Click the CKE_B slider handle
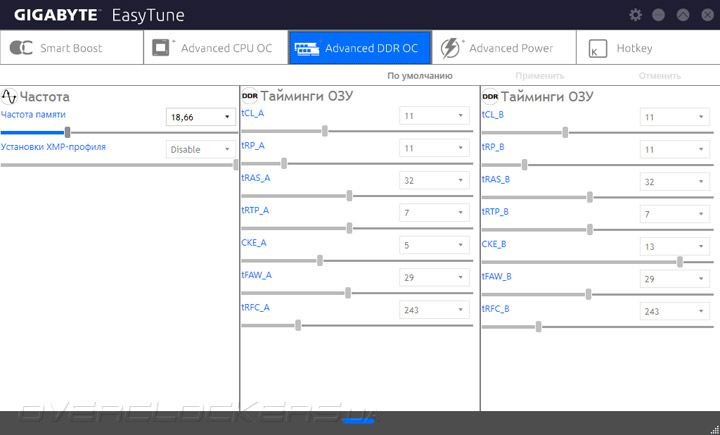 tap(680, 262)
